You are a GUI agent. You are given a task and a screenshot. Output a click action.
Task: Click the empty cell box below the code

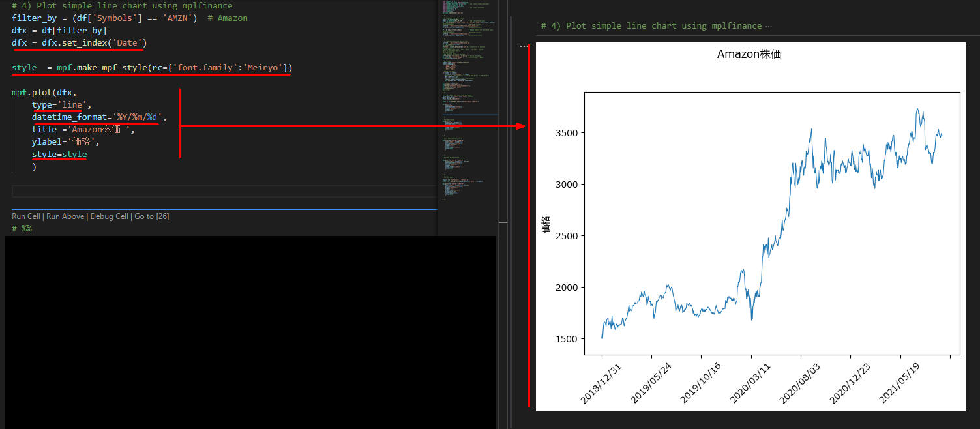point(224,191)
